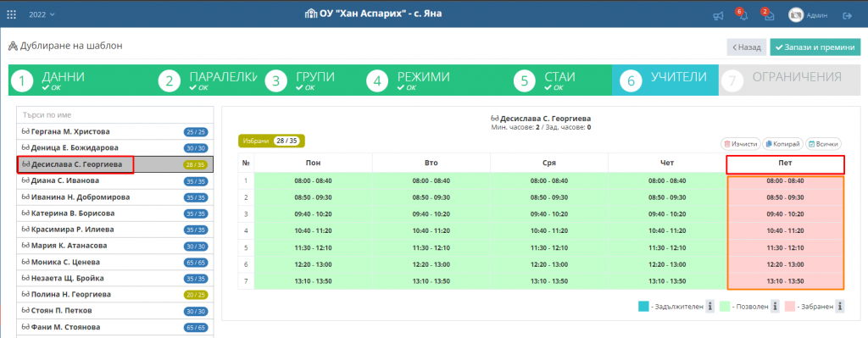The width and height of the screenshot is (868, 338).
Task: Go to step 5 СТАИ
Action: coord(561,80)
